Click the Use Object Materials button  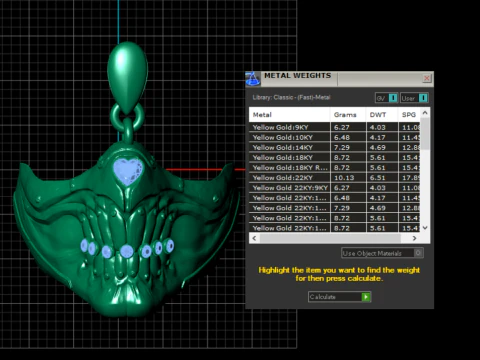382,253
